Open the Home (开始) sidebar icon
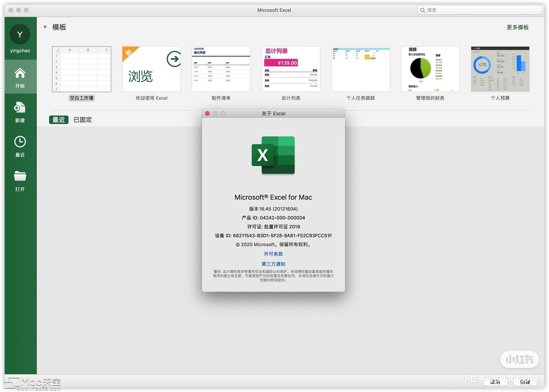549x392 pixels. [x=20, y=73]
